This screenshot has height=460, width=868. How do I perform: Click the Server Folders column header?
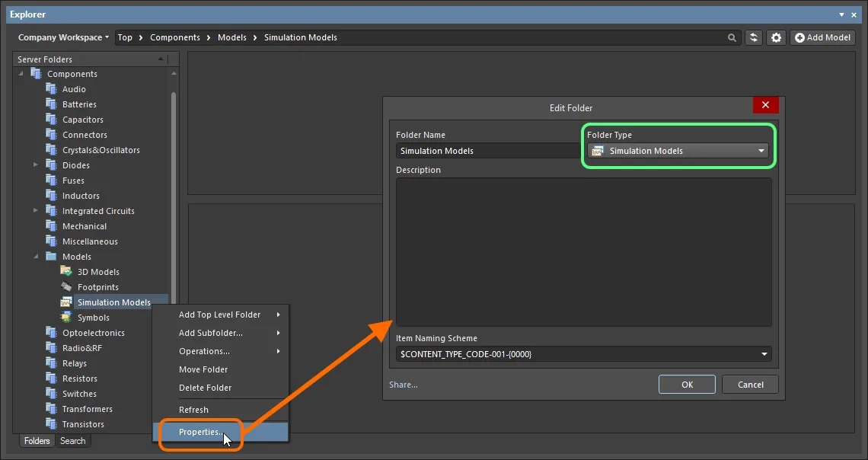tap(91, 59)
